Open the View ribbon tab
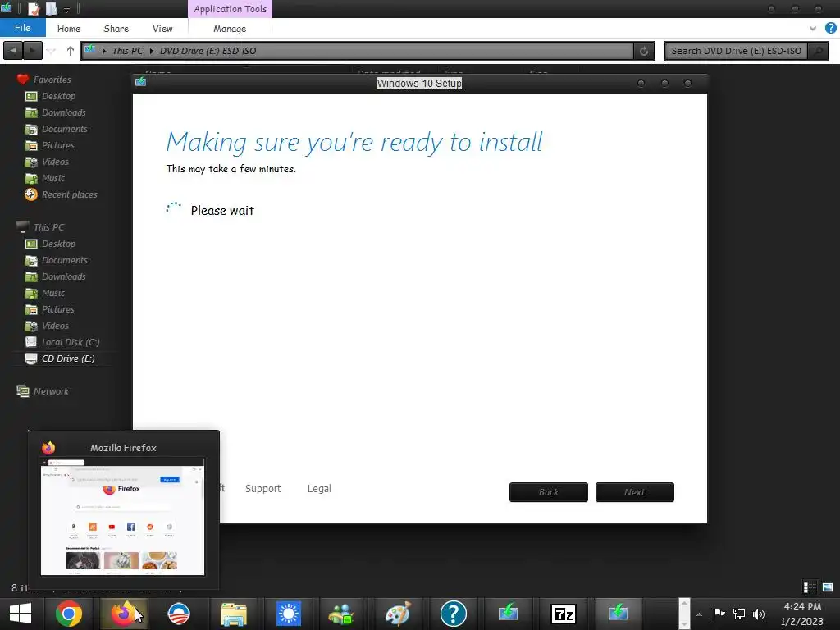The width and height of the screenshot is (840, 630). tap(162, 29)
